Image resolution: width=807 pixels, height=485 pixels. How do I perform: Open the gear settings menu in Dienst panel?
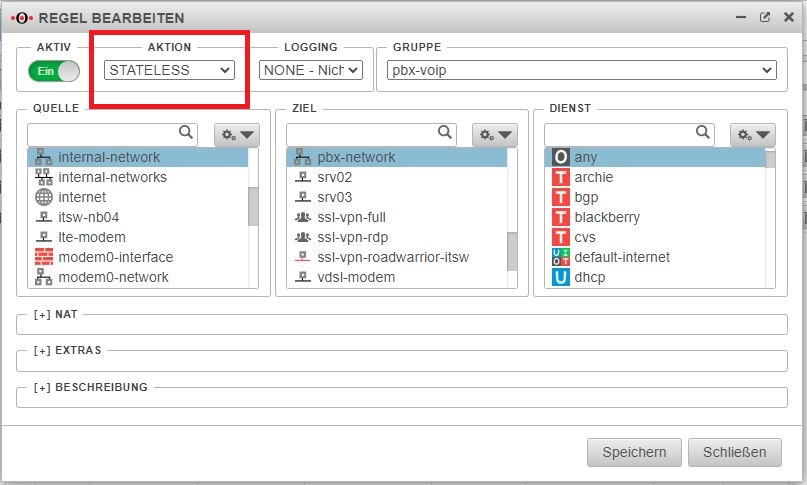[x=754, y=134]
